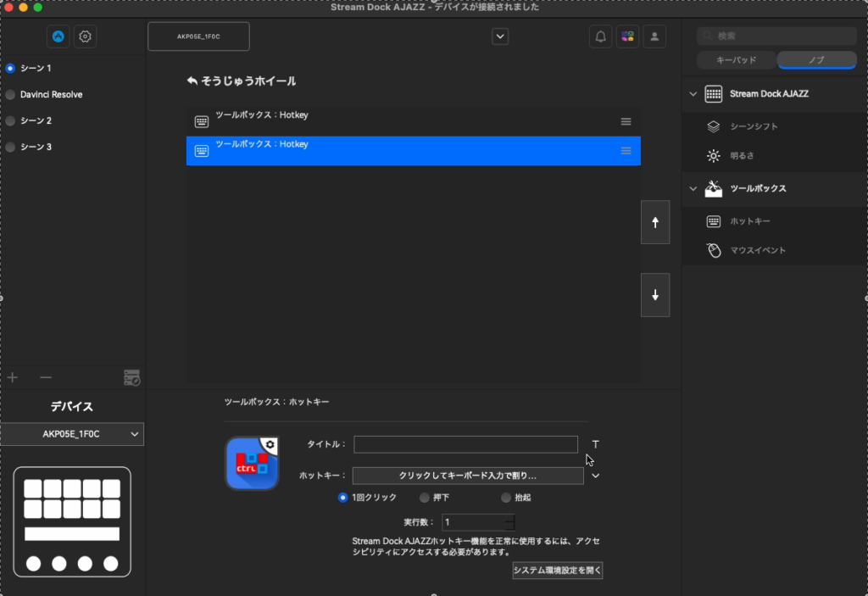Expand the dropdown arrow next to hotkey field
Screen dimensions: 868x596
(x=595, y=476)
